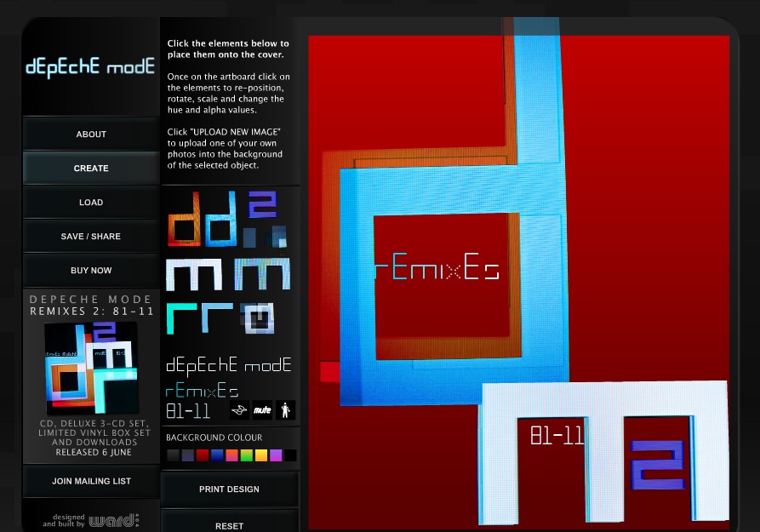Switch to the CREATE section

tap(91, 169)
